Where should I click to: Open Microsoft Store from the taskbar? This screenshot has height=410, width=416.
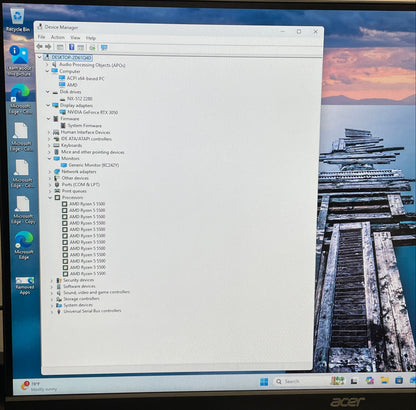[x=399, y=380]
